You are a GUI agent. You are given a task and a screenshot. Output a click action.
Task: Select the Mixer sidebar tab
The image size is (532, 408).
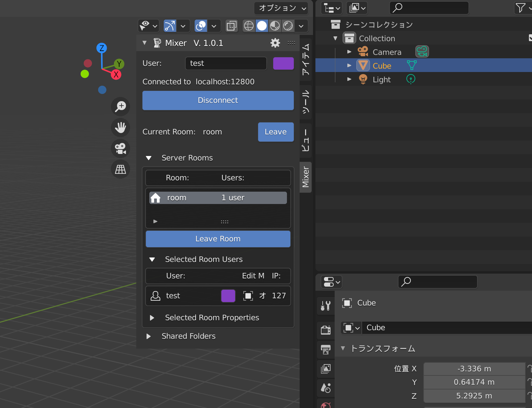click(x=305, y=177)
